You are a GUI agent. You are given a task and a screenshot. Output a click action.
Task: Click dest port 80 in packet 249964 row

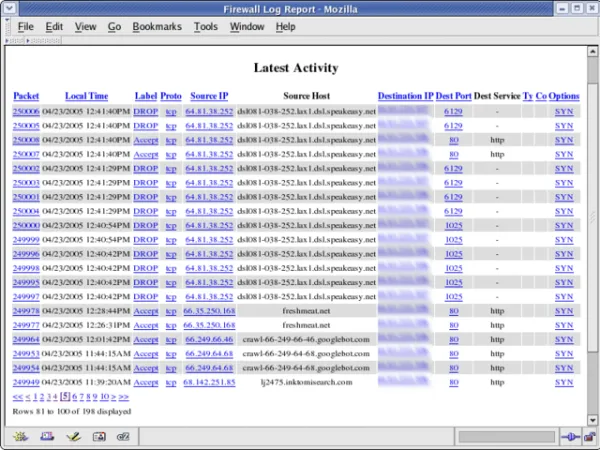(453, 339)
